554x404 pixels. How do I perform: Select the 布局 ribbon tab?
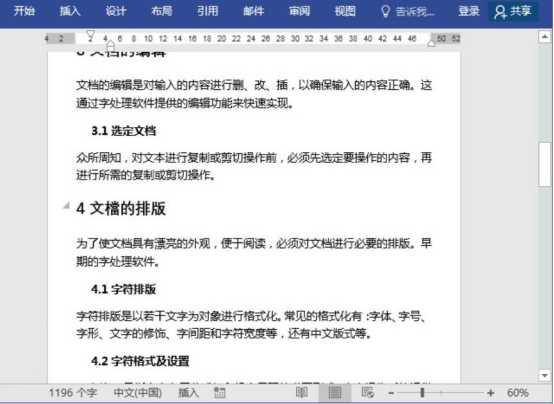tap(162, 11)
